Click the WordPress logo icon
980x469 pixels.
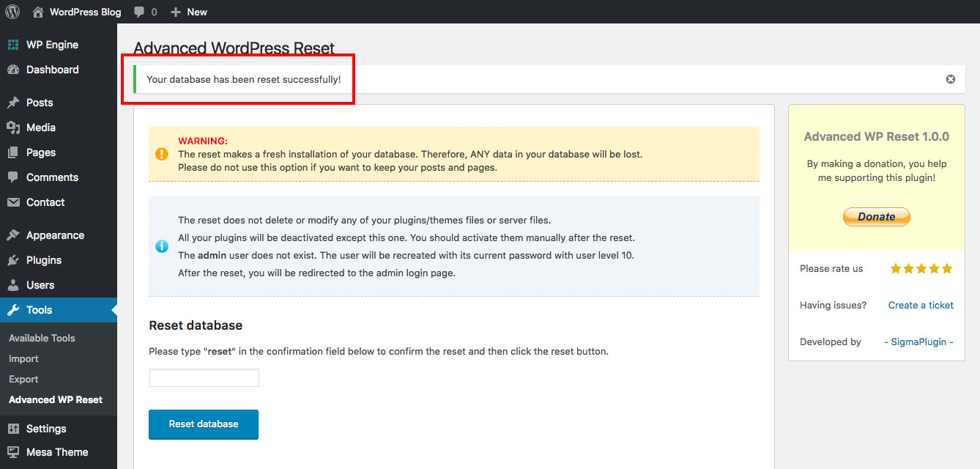[x=12, y=12]
